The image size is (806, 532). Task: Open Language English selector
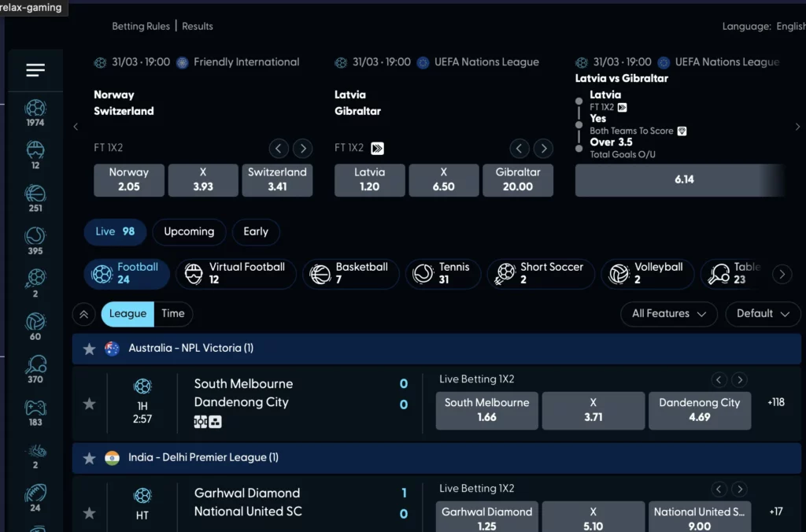coord(763,26)
